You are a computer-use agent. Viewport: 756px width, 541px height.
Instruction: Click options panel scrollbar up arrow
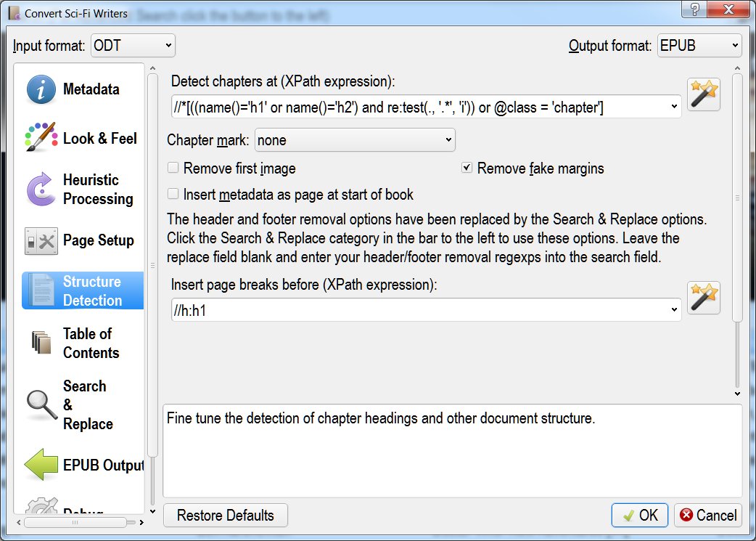[x=737, y=68]
